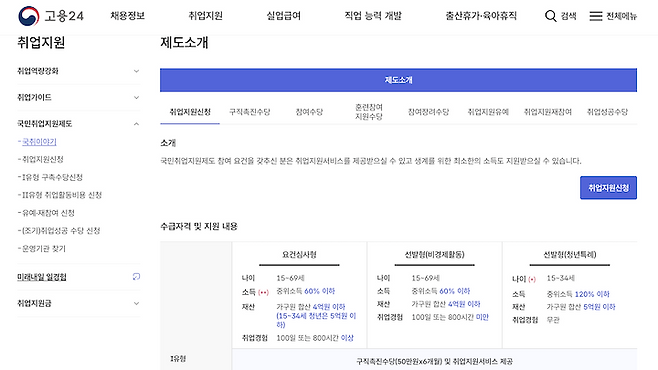Collapse the 국민취업지원제도 sidebar section
This screenshot has width=658, height=370.
(x=78, y=124)
